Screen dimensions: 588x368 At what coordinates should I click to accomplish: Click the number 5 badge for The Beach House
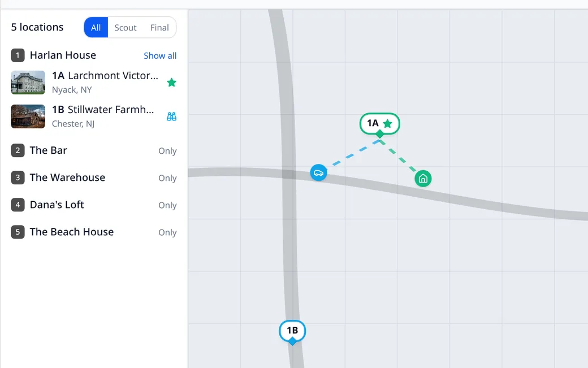18,232
